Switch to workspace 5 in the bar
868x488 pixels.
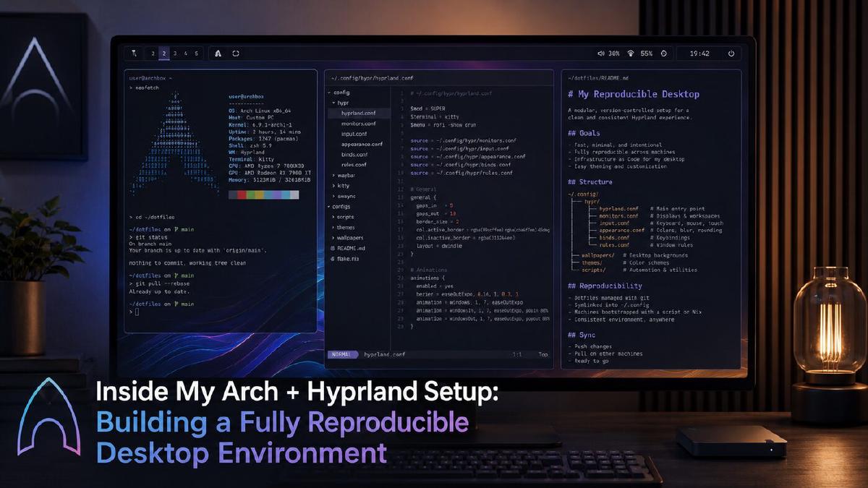tap(197, 53)
